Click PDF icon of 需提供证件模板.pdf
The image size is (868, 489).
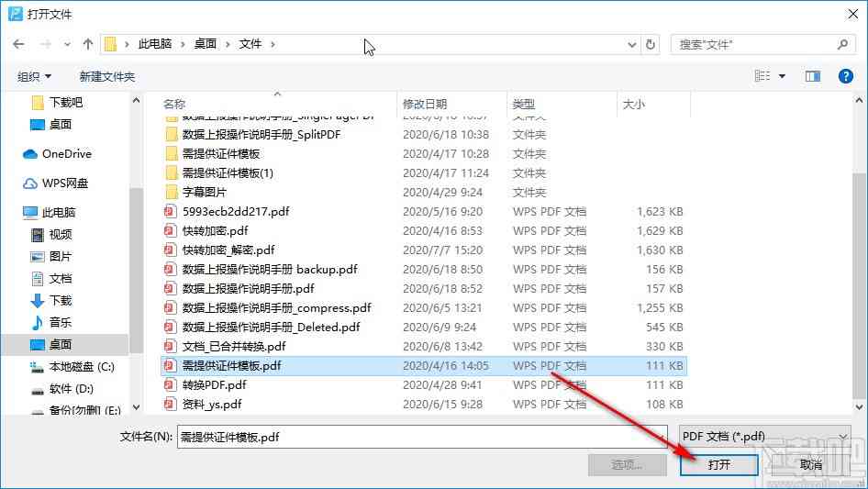tap(170, 365)
